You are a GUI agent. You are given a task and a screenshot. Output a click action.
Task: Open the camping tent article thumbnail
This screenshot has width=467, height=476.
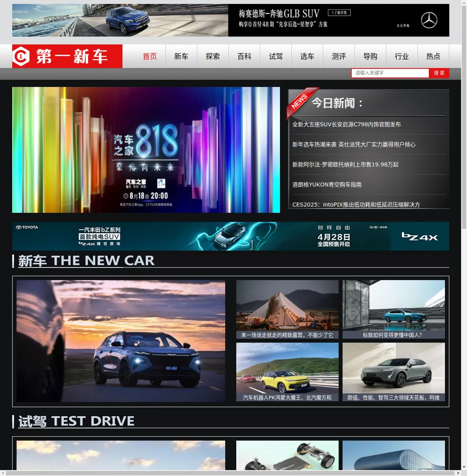[x=287, y=306]
